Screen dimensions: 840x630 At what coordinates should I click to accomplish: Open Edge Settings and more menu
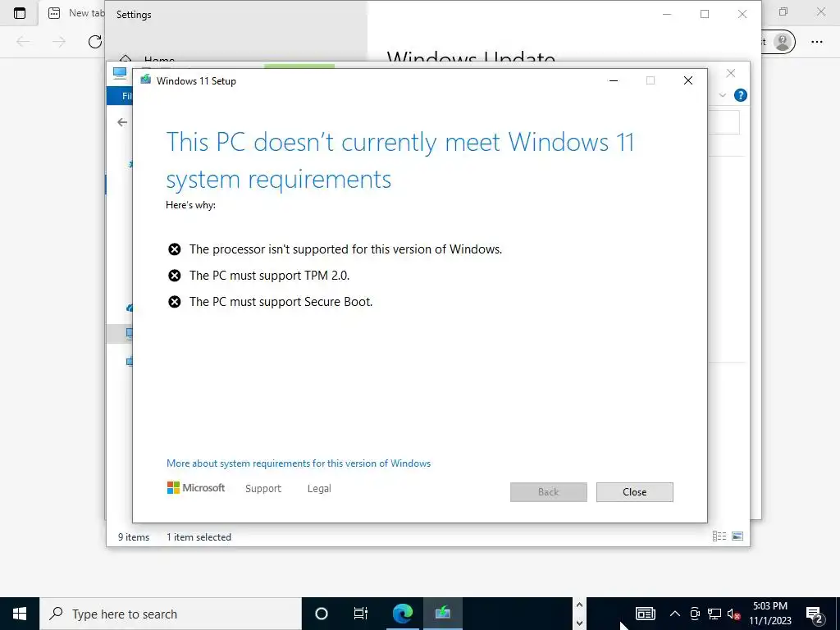(x=816, y=41)
